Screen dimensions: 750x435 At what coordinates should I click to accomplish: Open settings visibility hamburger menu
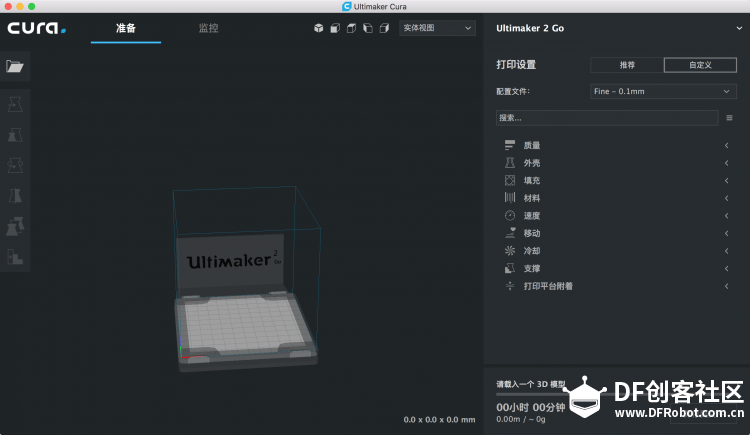(x=729, y=118)
